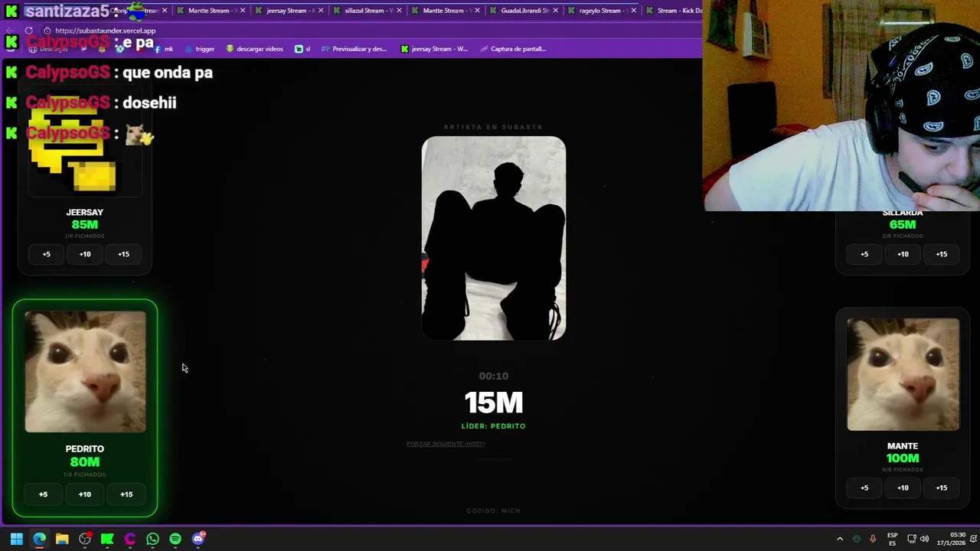Open the Windows Start menu

[16, 539]
